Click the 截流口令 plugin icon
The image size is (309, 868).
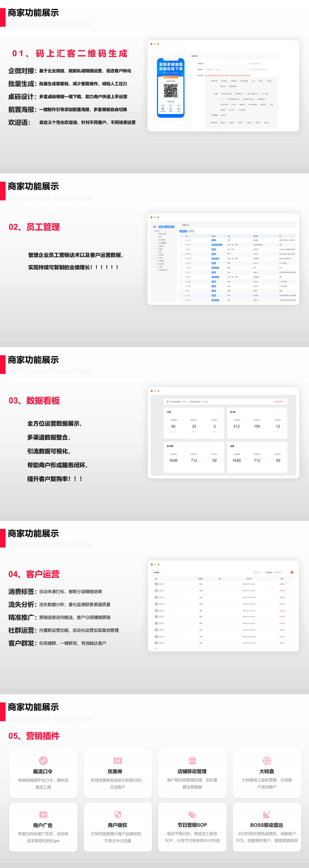tap(43, 761)
